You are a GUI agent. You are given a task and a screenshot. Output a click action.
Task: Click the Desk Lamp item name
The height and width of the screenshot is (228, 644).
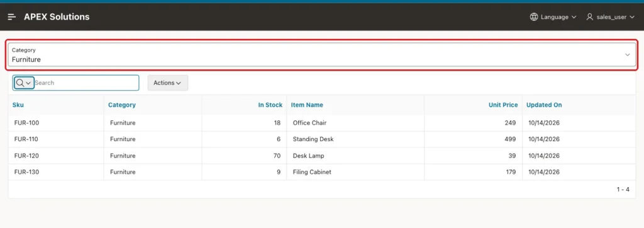pos(308,156)
